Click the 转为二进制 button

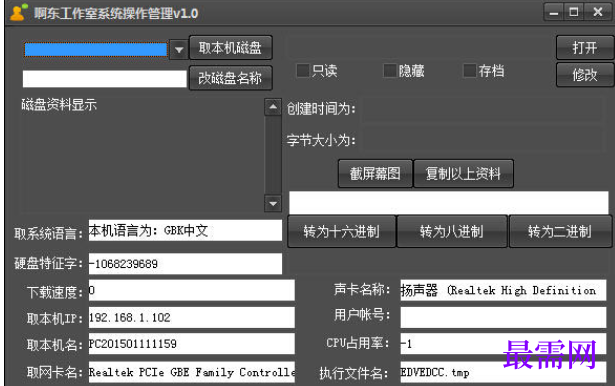(x=560, y=231)
